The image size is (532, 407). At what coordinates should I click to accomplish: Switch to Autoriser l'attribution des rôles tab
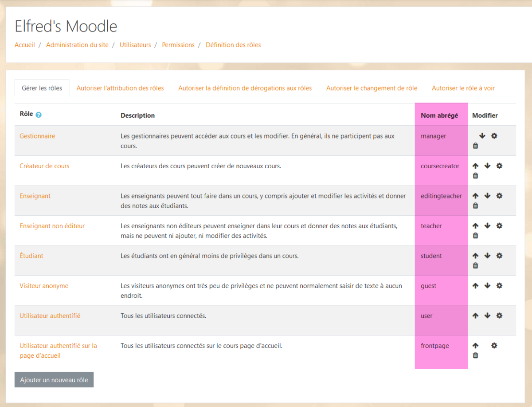click(x=120, y=88)
